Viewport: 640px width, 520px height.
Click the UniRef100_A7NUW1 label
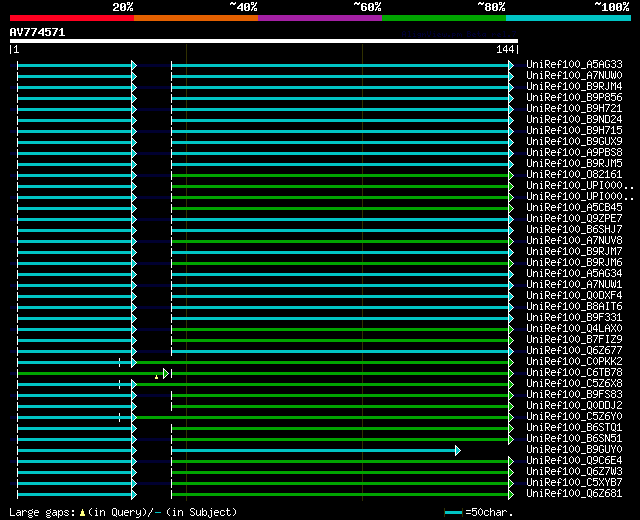pyautogui.click(x=574, y=285)
